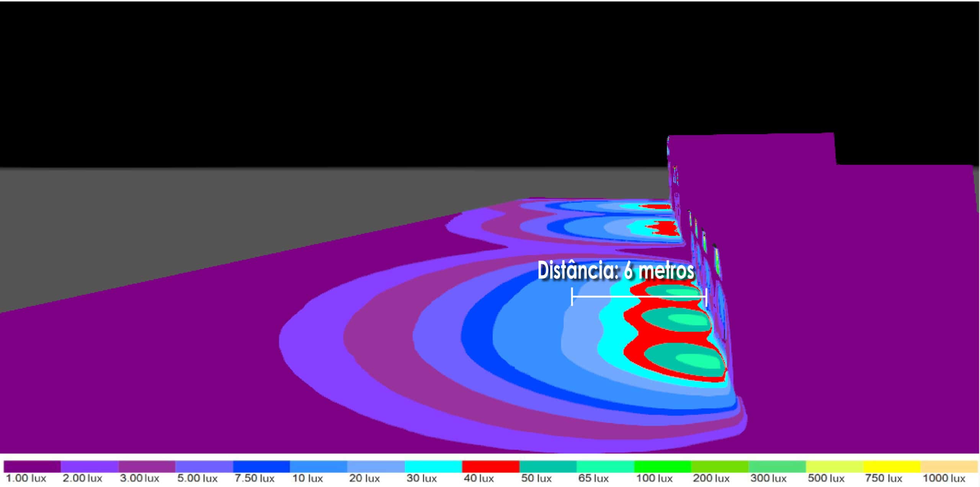Click the 'Distância: 6 metros' annotation text
Screen dimensions: 980x487
pyautogui.click(x=616, y=271)
